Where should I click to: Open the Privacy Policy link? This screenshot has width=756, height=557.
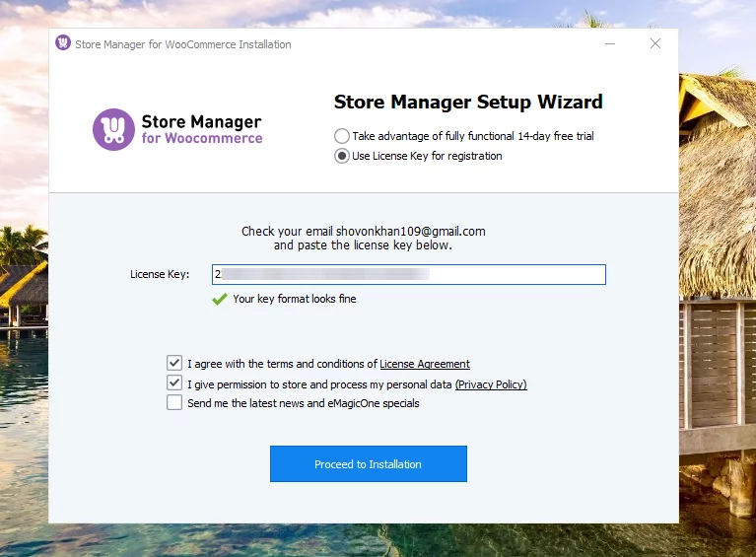pos(491,384)
